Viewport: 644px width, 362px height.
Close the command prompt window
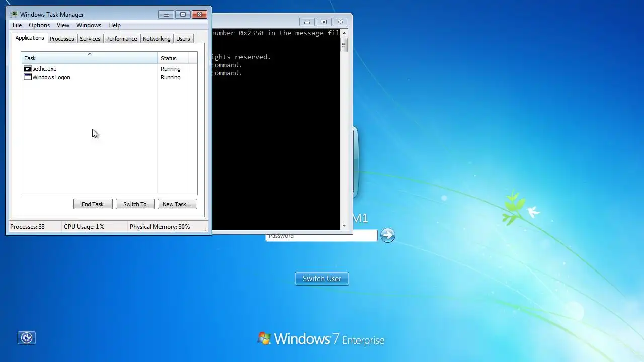(340, 22)
